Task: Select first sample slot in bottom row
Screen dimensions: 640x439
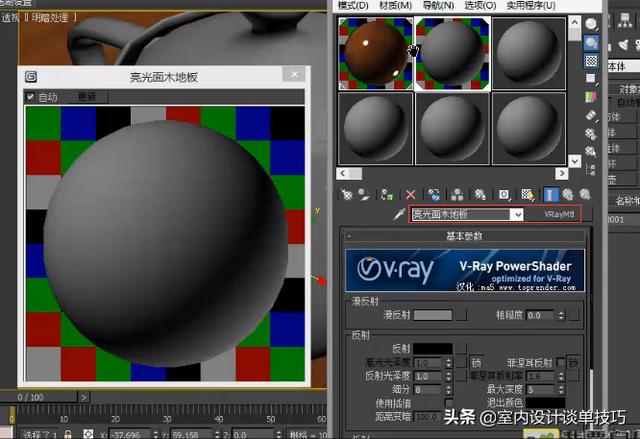Action: tap(375, 129)
